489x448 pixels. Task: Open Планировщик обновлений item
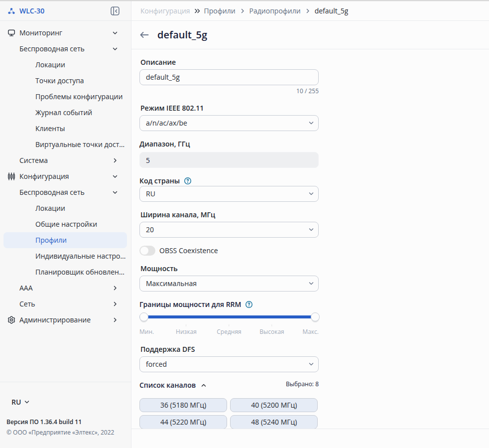[80, 272]
